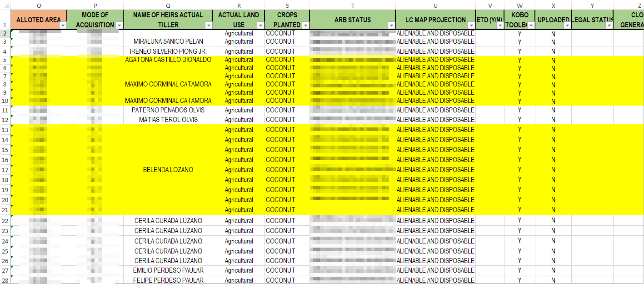Select ALIENABLE AND DISPOSABLE in row 24
The width and height of the screenshot is (644, 284).
(435, 241)
